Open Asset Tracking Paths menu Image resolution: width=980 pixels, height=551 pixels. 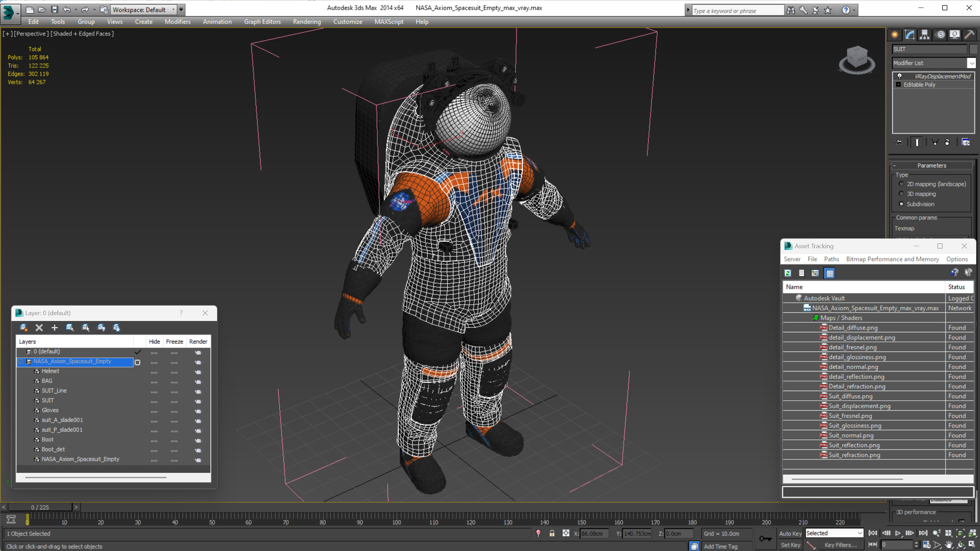tap(831, 259)
